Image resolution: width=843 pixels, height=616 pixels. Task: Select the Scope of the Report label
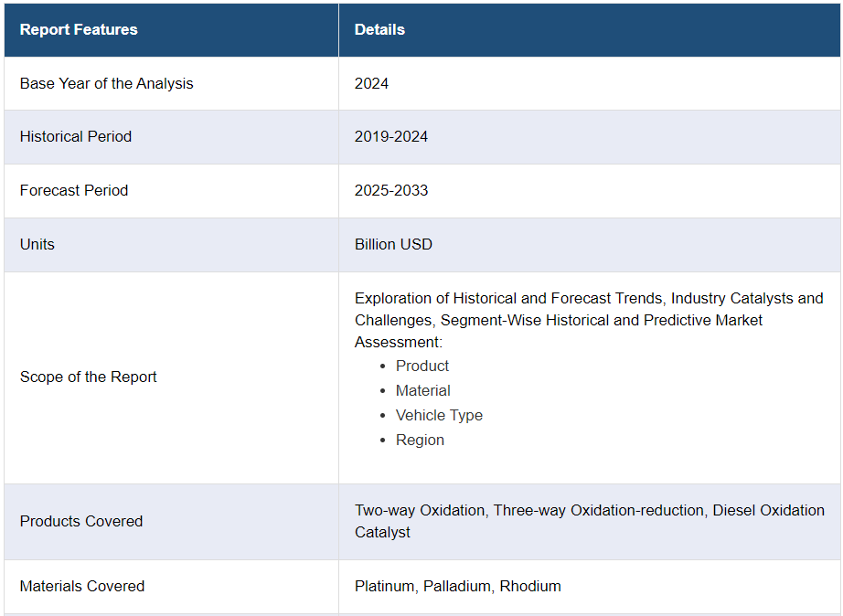click(89, 377)
